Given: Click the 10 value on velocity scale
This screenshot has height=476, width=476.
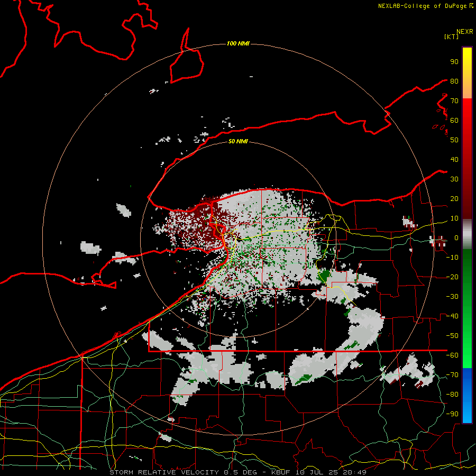Looking at the screenshot, I should point(454,218).
